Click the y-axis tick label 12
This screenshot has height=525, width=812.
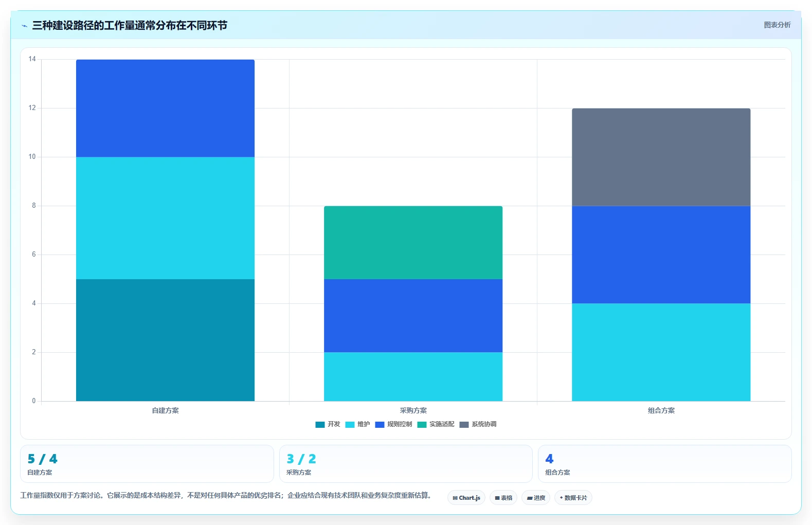pyautogui.click(x=32, y=108)
